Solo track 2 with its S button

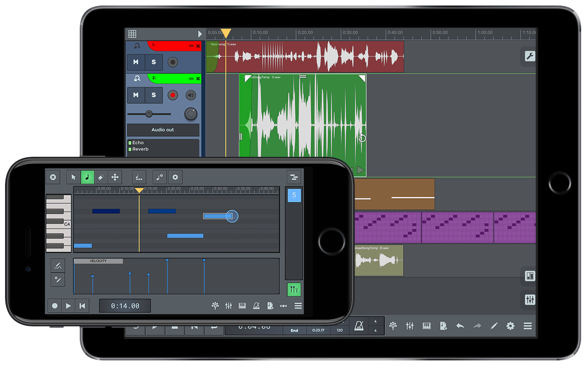click(x=154, y=95)
